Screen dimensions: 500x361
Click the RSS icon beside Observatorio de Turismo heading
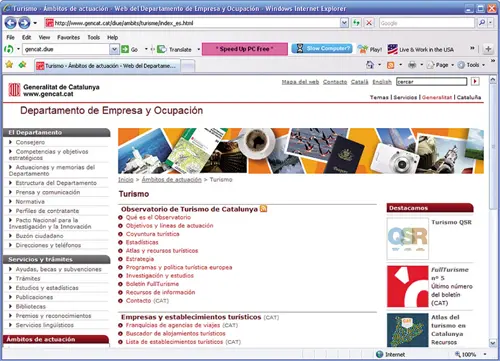pyautogui.click(x=263, y=209)
